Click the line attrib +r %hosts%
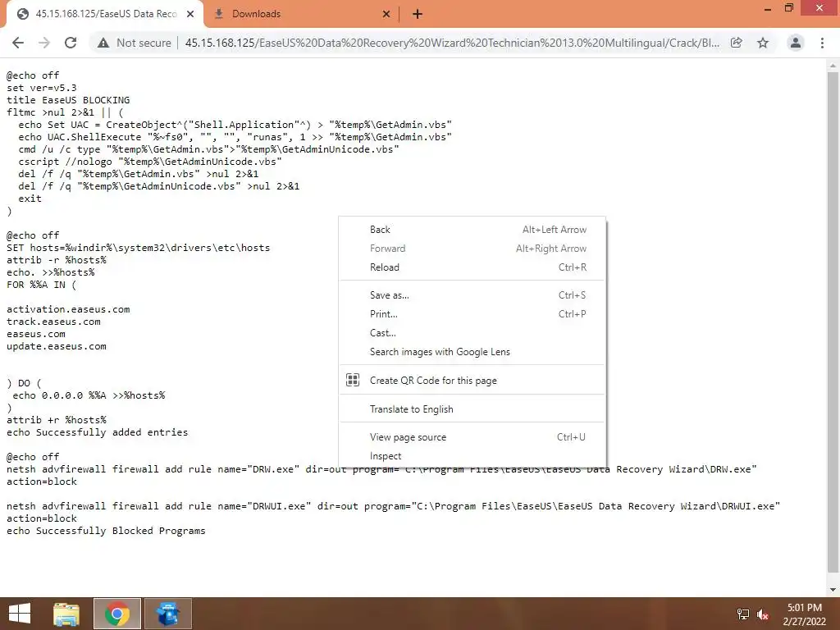The image size is (840, 630). pos(57,420)
